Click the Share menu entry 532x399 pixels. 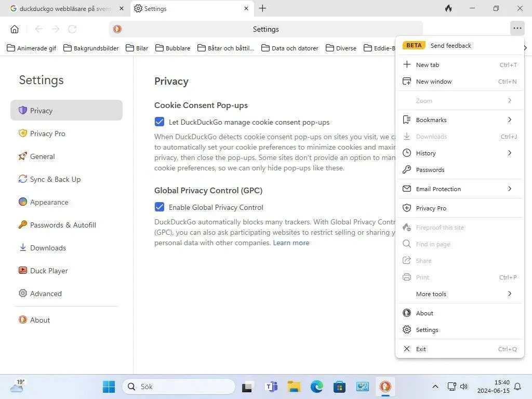tap(460, 261)
